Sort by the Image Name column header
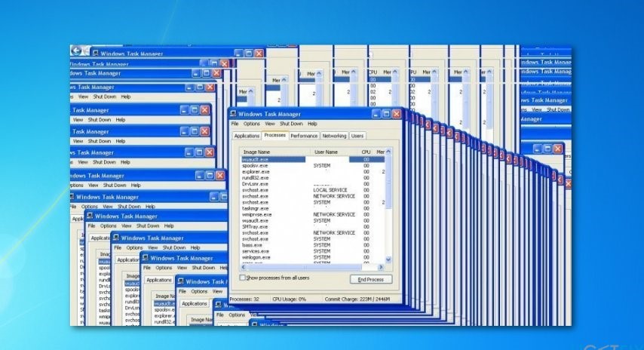The width and height of the screenshot is (644, 350). (x=256, y=152)
